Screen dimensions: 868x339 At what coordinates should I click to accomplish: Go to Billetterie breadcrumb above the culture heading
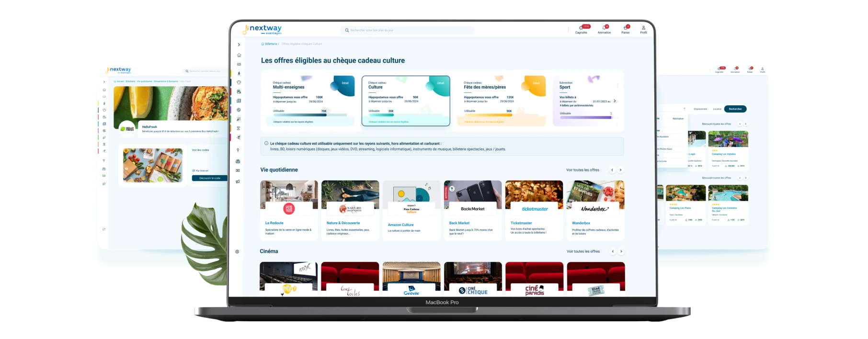pyautogui.click(x=271, y=44)
